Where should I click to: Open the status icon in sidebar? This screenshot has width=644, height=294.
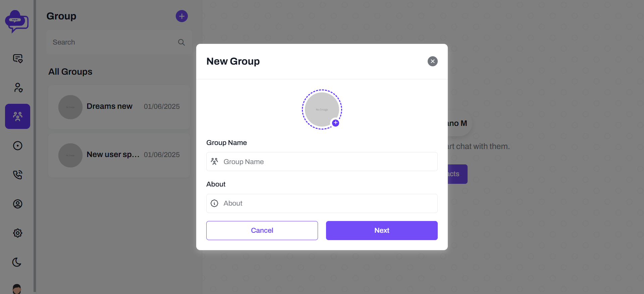17,146
